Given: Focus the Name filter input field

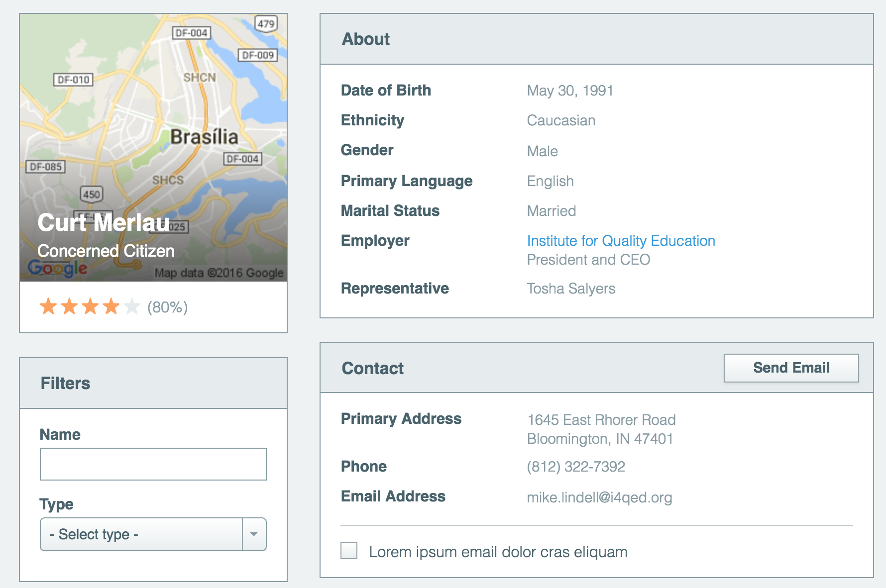Looking at the screenshot, I should pos(153,464).
